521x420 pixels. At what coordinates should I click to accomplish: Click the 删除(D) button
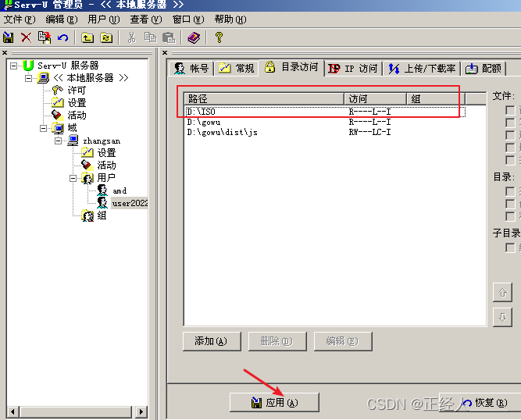277,341
